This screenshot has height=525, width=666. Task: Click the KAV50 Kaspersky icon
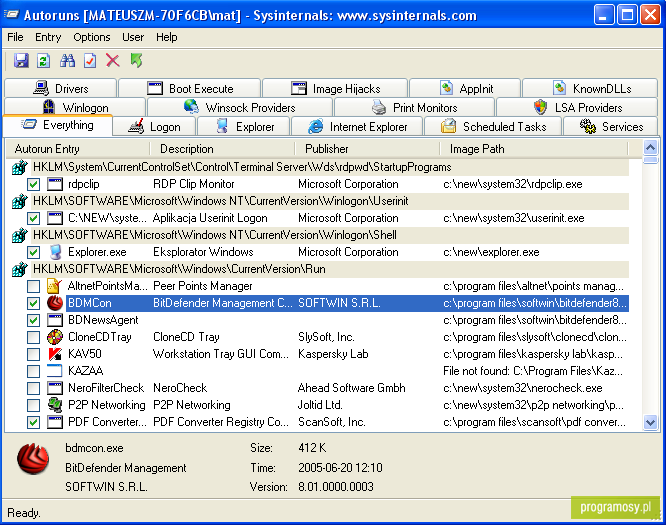pyautogui.click(x=55, y=354)
